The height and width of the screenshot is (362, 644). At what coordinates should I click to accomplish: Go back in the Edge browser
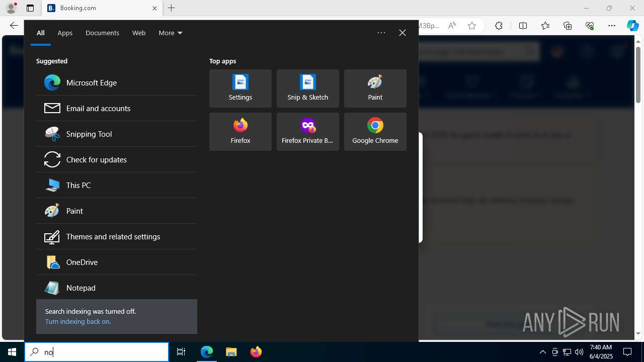[x=14, y=26]
